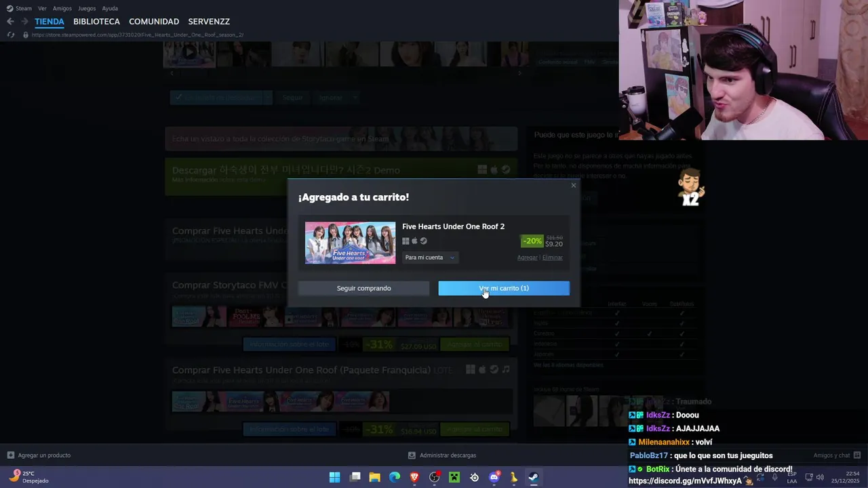Click the Agregar link in cart item

point(527,258)
